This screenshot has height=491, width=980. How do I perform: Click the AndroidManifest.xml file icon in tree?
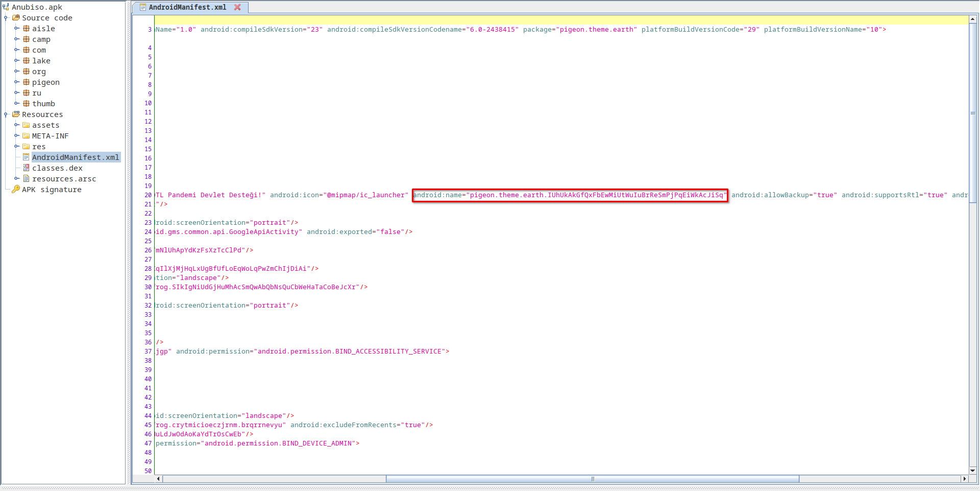[26, 157]
